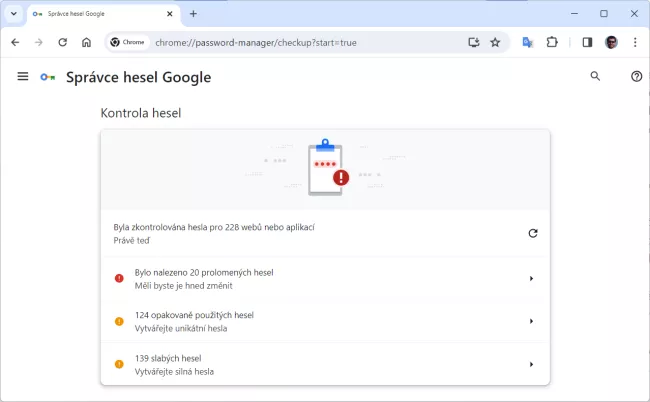Go to the browser home page
The width and height of the screenshot is (650, 402).
point(87,43)
